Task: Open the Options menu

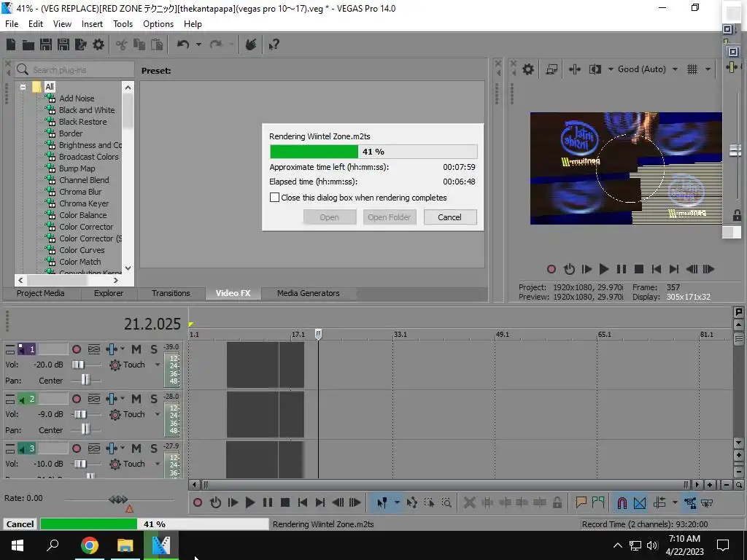Action: point(158,24)
